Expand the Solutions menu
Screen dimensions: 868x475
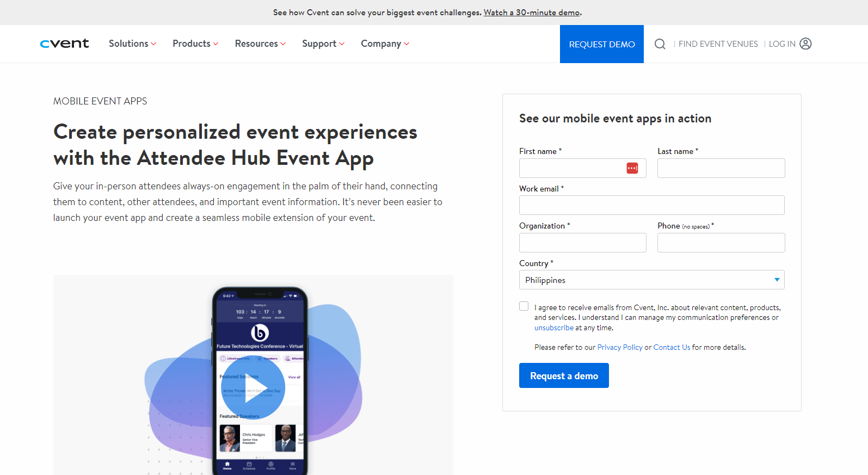(x=132, y=44)
